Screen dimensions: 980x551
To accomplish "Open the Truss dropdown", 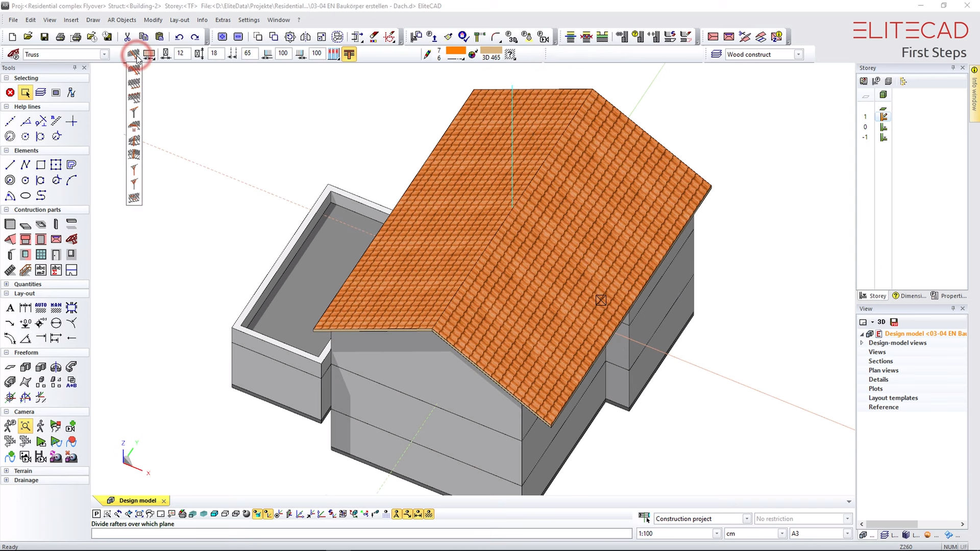I will click(x=104, y=54).
